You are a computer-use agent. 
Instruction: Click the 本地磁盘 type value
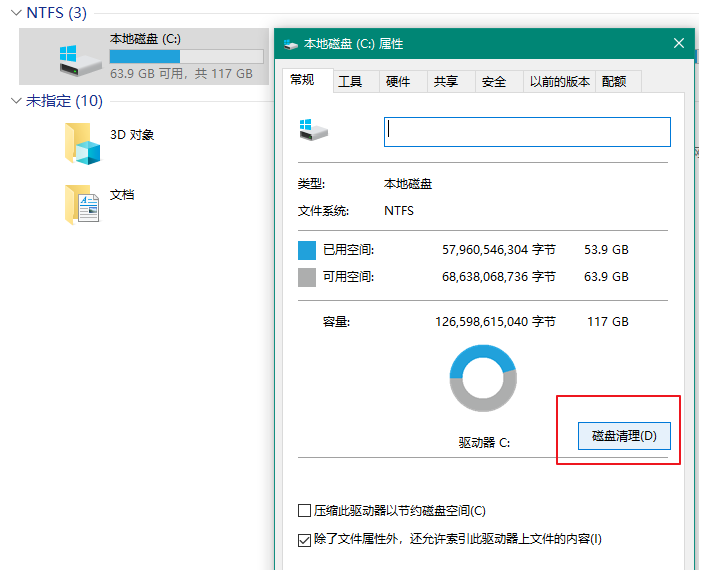408,184
